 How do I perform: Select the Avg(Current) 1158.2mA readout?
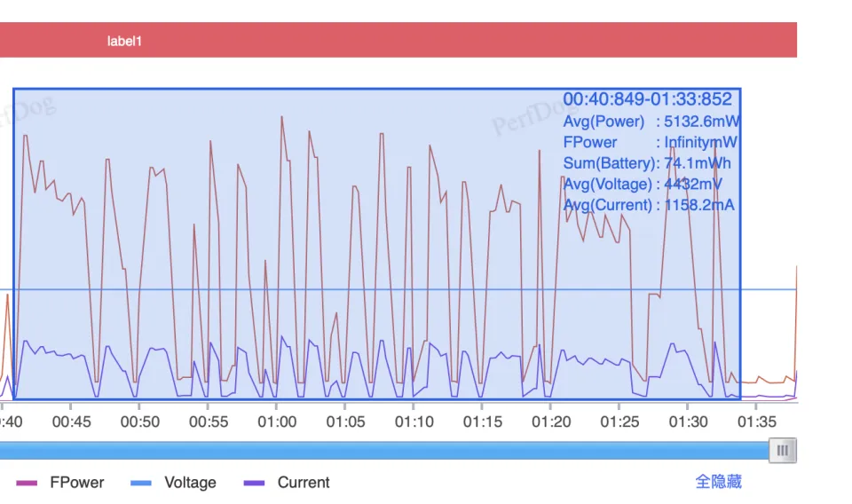[x=649, y=206]
